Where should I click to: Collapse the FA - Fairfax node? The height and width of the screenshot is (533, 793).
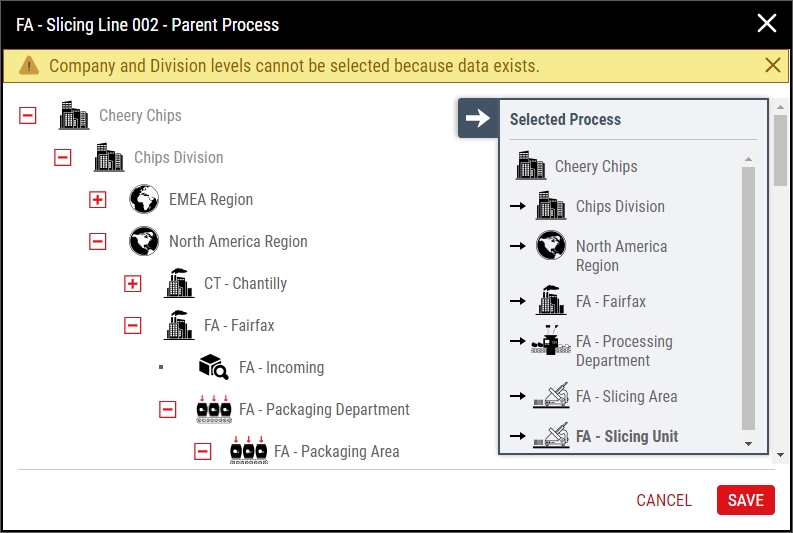pos(133,325)
